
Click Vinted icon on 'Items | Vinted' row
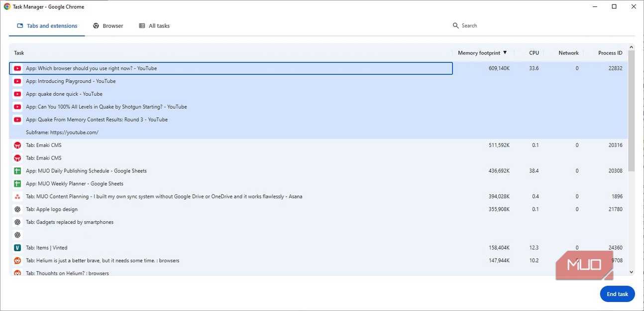point(17,248)
